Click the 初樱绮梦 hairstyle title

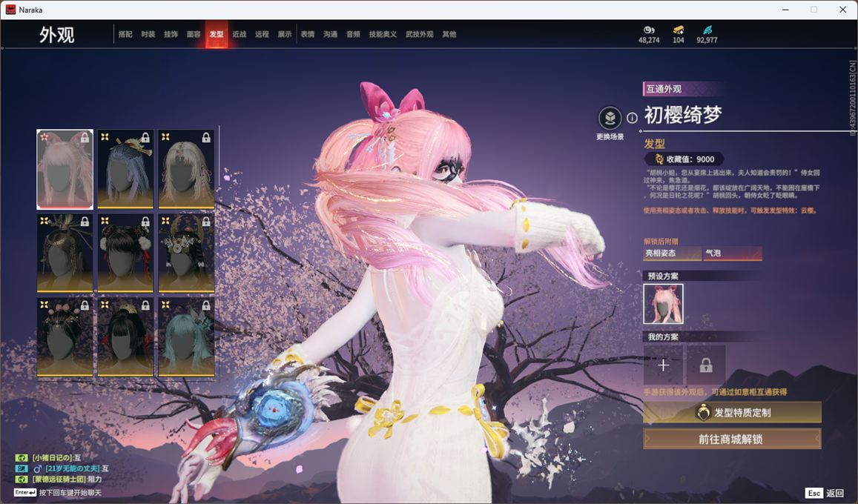683,116
